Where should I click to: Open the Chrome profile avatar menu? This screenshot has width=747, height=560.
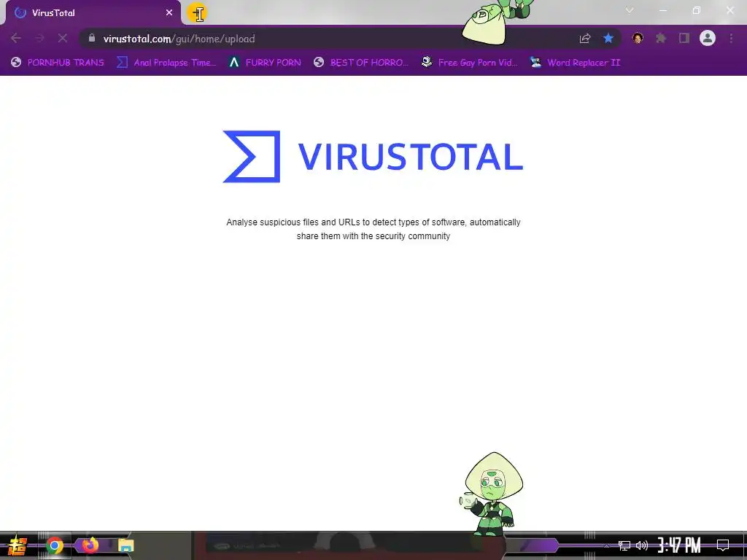point(708,38)
